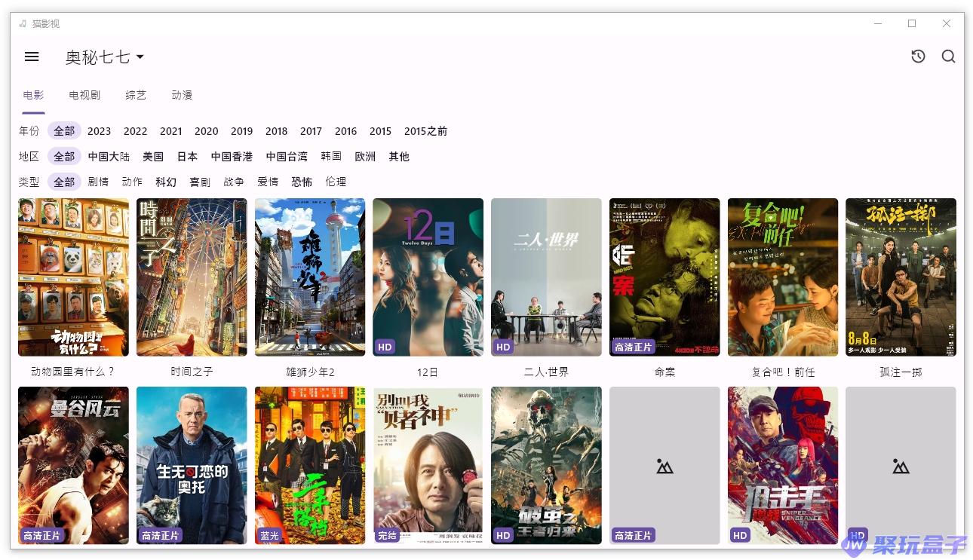Image resolution: width=973 pixels, height=560 pixels.
Task: Open the 生无可恋的奥托 poster
Action: [192, 466]
